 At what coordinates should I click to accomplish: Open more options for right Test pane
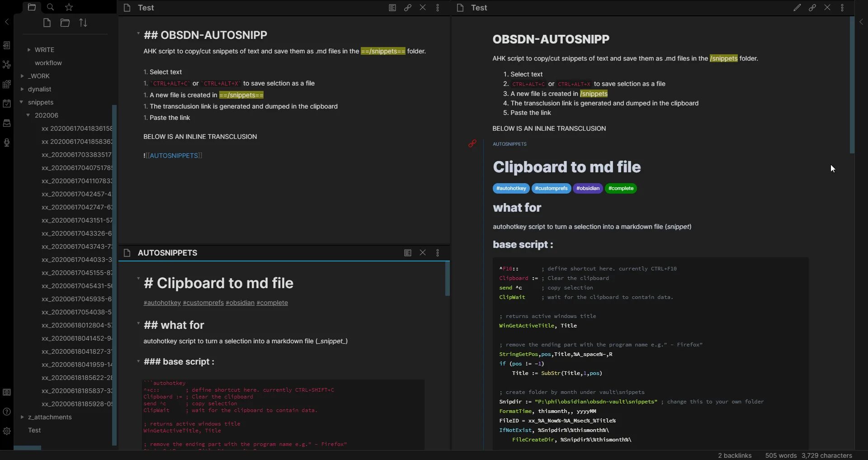[842, 8]
